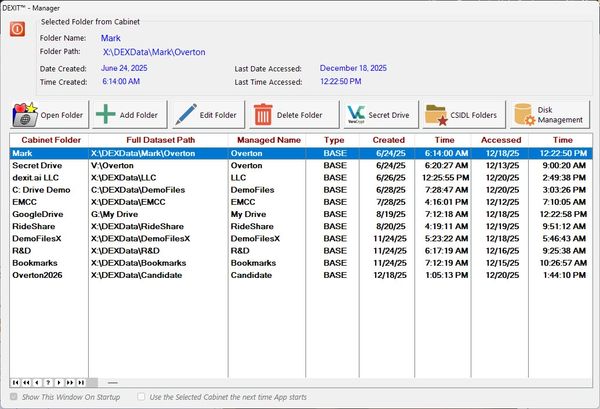Jump to first record with navigator button

[x=15, y=382]
